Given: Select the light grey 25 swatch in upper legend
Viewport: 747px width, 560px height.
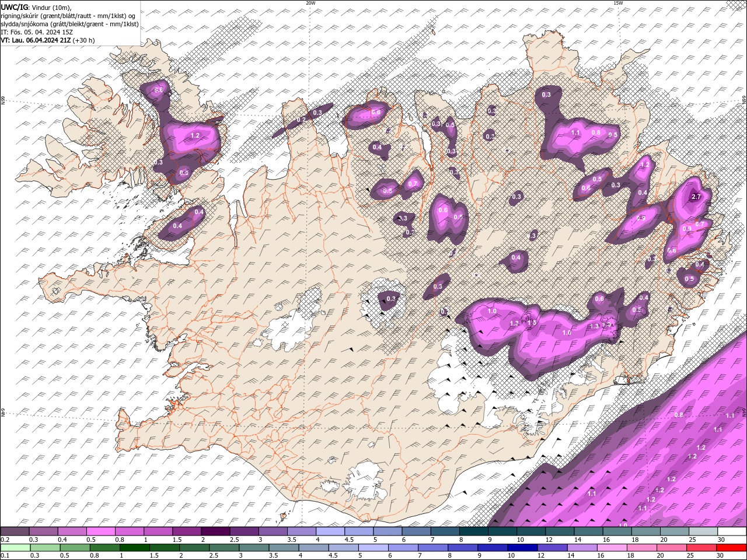Looking at the screenshot, I should (703, 531).
